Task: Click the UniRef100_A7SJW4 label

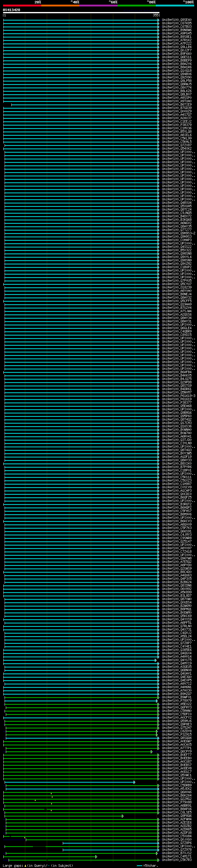Action: click(177, 311)
